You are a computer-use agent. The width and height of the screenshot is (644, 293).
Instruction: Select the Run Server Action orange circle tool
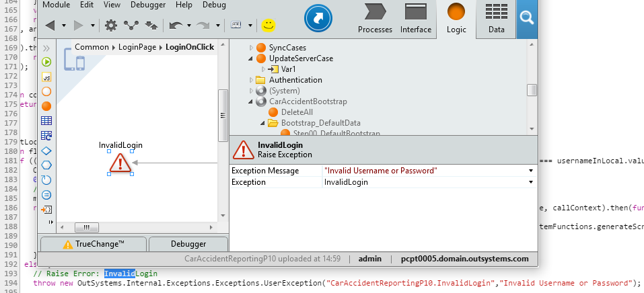[x=46, y=106]
